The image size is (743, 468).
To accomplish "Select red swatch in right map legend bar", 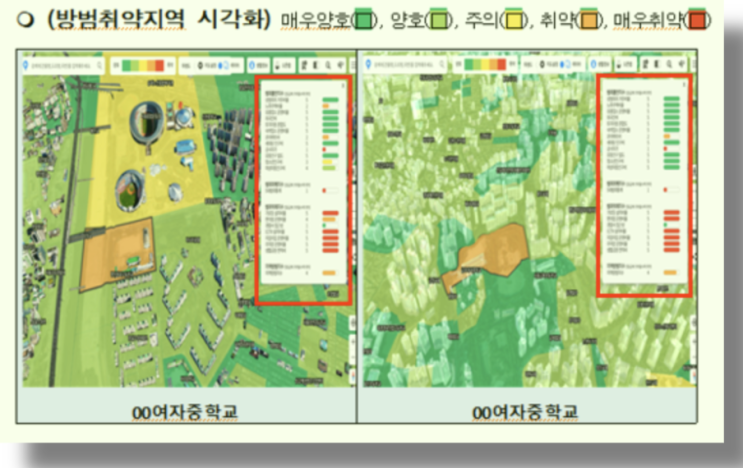I will tap(501, 64).
